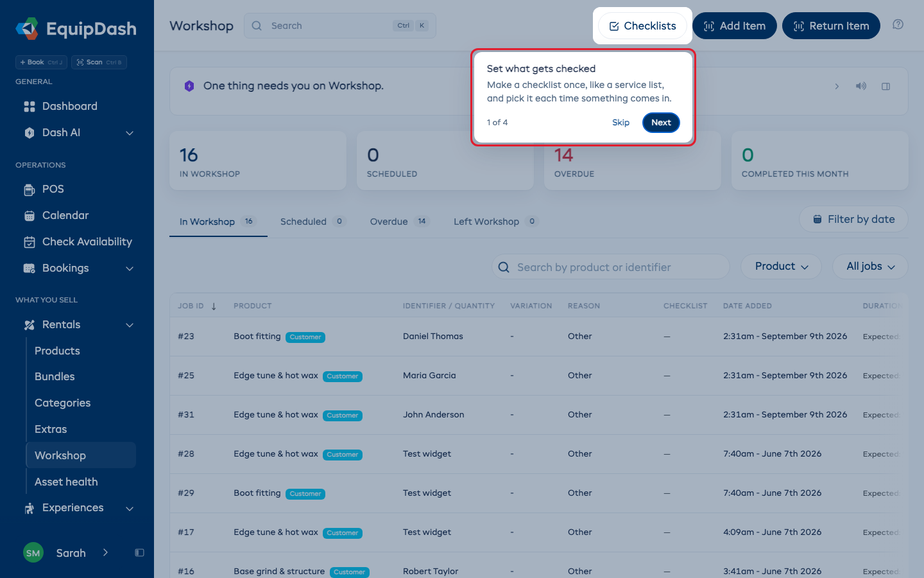
Task: Expand the banner with the right chevron
Action: [837, 86]
